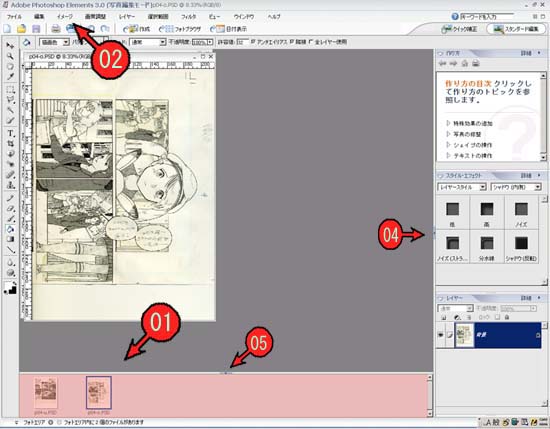Screen dimensions: 550x429
Task: Click the New blank file icon
Action: pyautogui.click(x=7, y=29)
